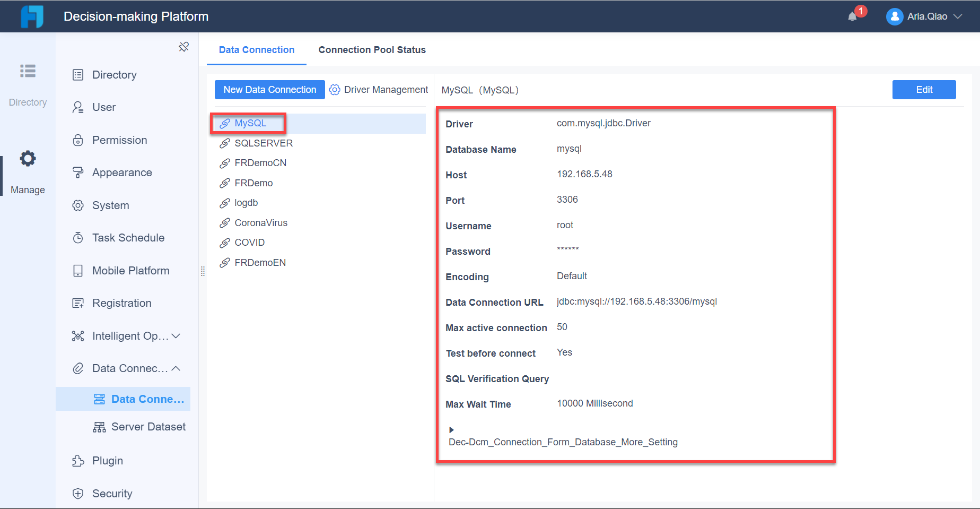Click the Security shield icon

(78, 494)
